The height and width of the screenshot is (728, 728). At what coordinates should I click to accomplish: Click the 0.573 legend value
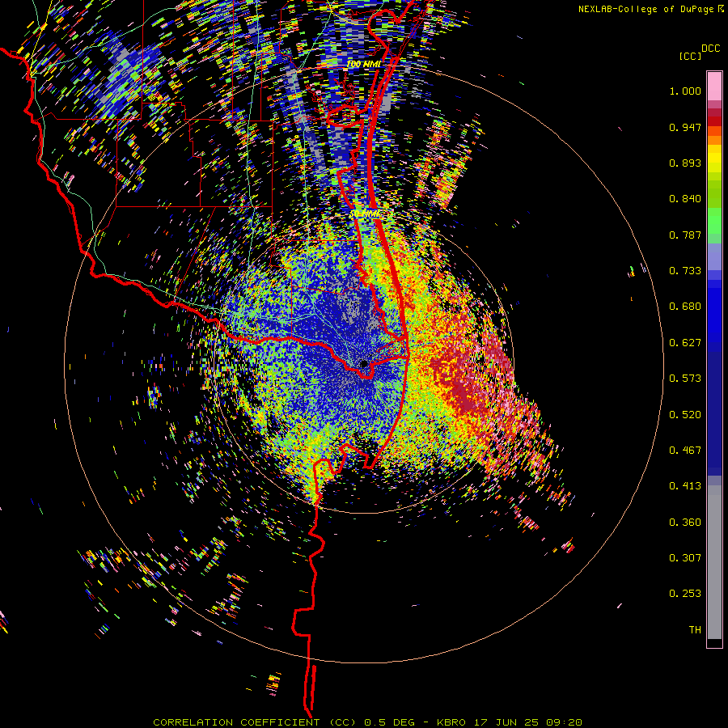[685, 379]
